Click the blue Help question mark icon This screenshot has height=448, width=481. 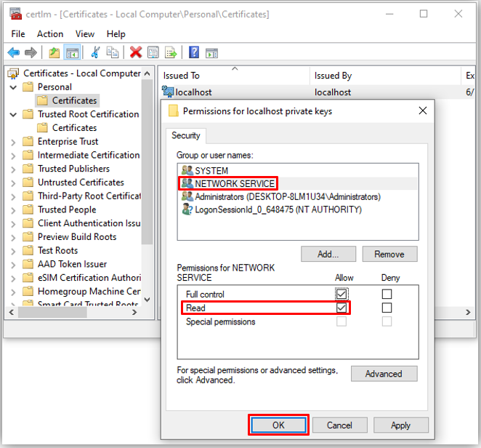[194, 52]
